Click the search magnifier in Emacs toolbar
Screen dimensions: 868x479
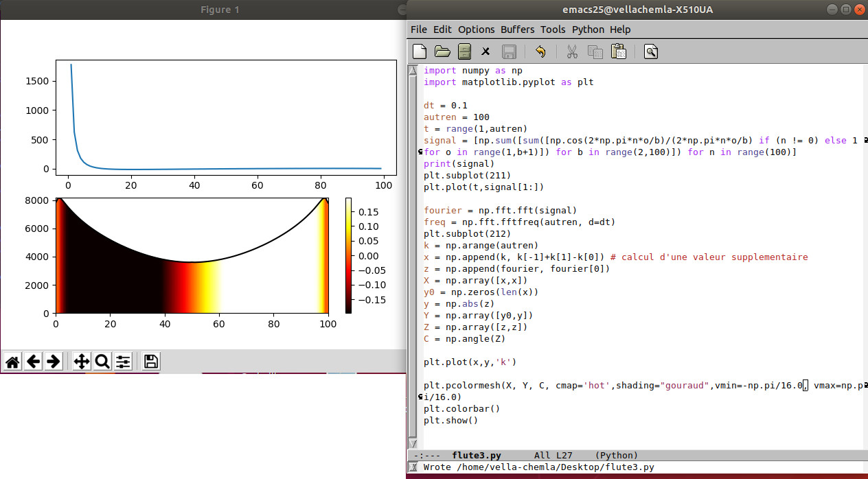(x=651, y=51)
